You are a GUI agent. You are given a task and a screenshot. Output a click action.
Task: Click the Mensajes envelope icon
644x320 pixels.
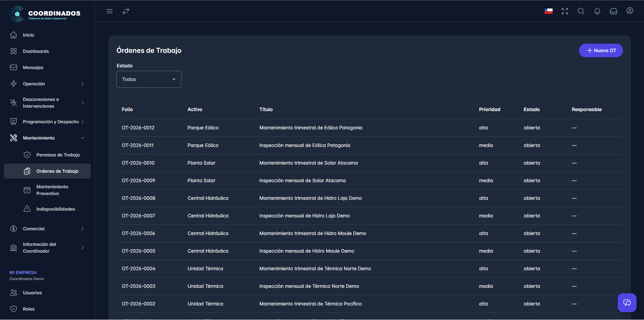(14, 67)
